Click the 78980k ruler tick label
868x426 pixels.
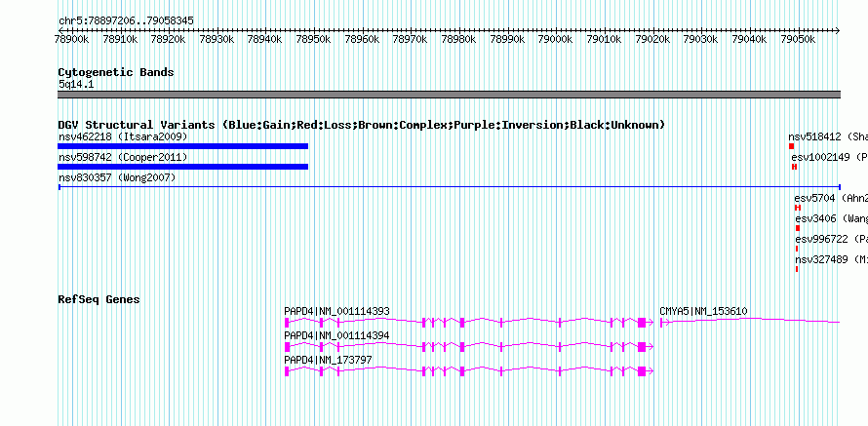[x=459, y=39]
